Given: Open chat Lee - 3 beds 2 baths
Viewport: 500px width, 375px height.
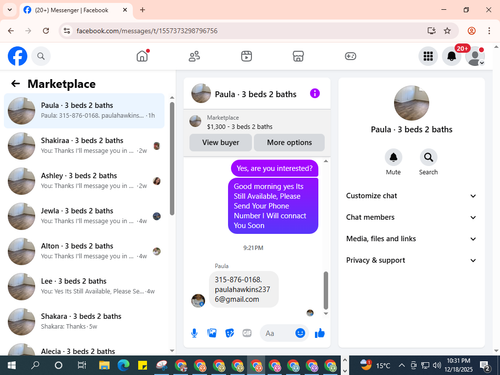Looking at the screenshot, I should click(x=84, y=287).
